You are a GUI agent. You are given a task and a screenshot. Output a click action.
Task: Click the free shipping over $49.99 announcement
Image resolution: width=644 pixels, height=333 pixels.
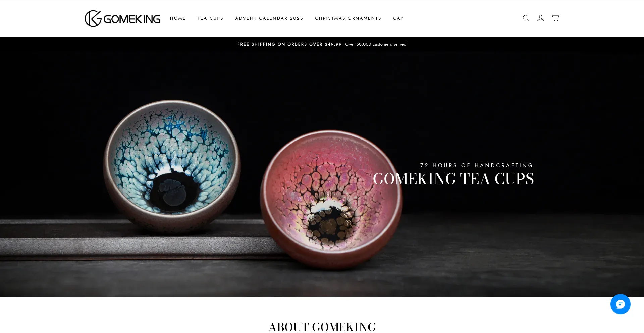click(x=289, y=44)
